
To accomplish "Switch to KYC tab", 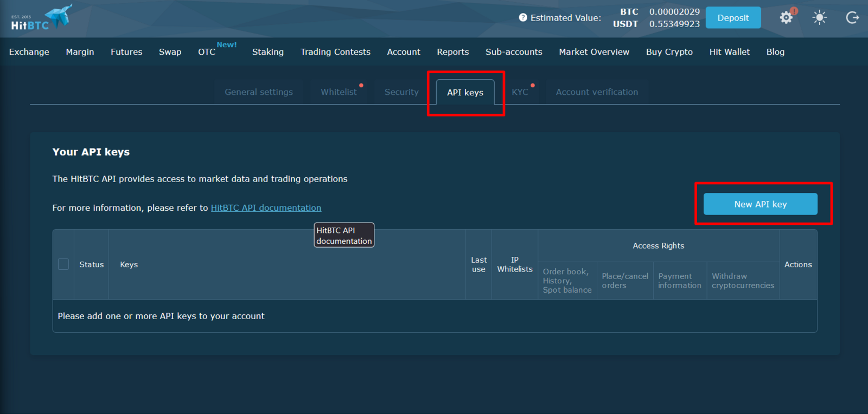I will [x=520, y=92].
